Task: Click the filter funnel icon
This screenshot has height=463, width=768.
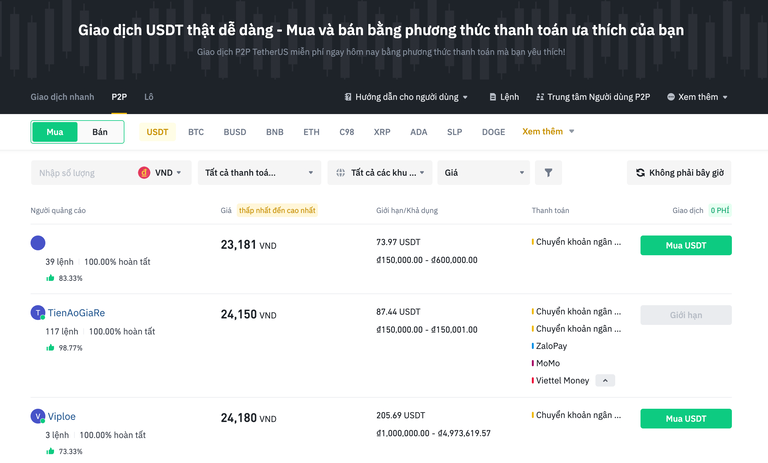Action: click(x=547, y=173)
